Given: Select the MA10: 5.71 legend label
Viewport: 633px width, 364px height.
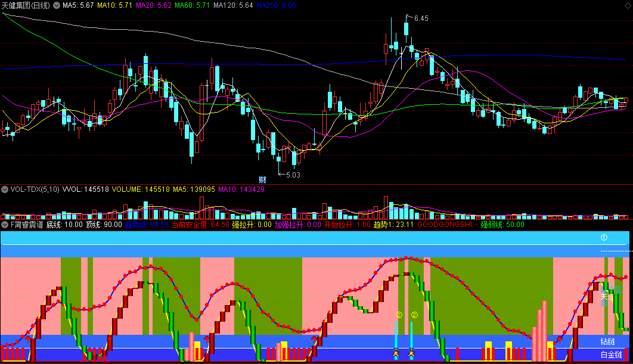Looking at the screenshot, I should point(114,5).
